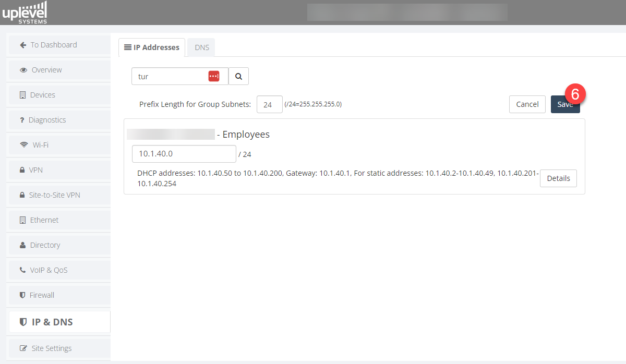Click the red password manager icon in search field

pos(214,76)
